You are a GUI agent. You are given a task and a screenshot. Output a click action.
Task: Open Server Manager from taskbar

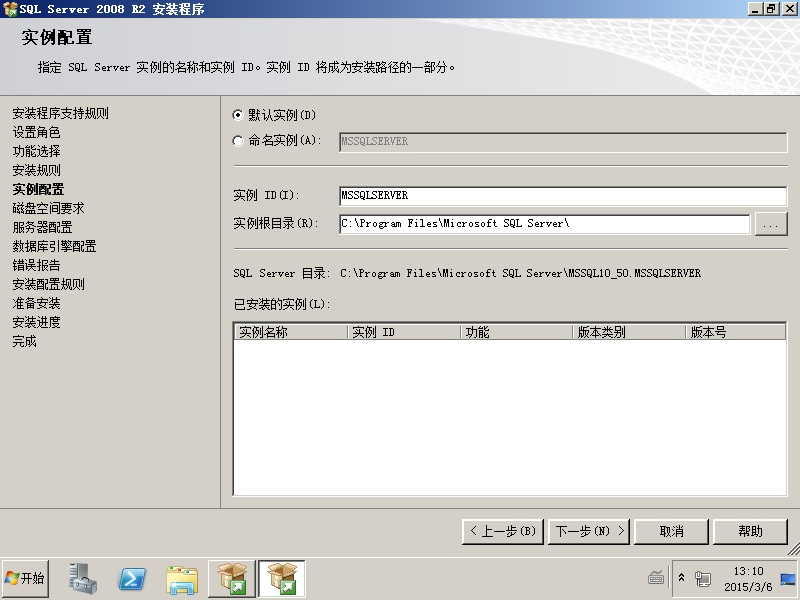[x=82, y=579]
